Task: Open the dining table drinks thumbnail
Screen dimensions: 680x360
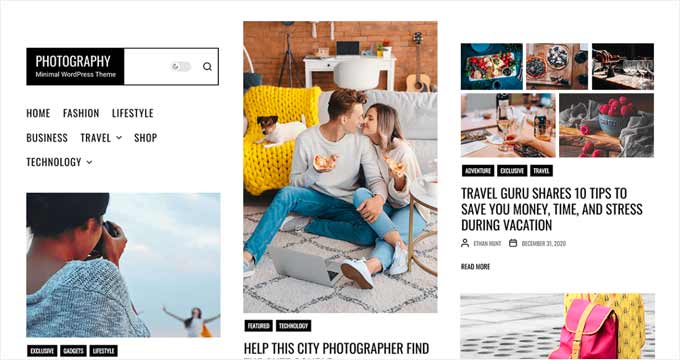Action: tap(508, 125)
